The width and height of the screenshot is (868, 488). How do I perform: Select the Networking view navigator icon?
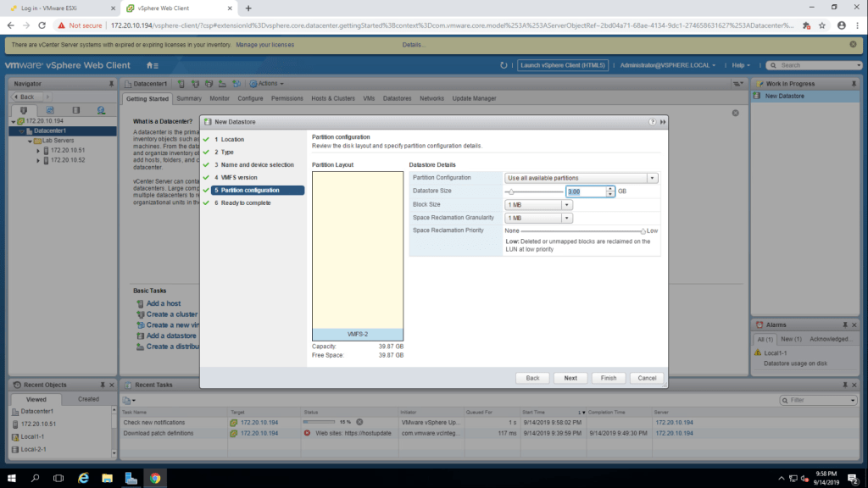(101, 110)
